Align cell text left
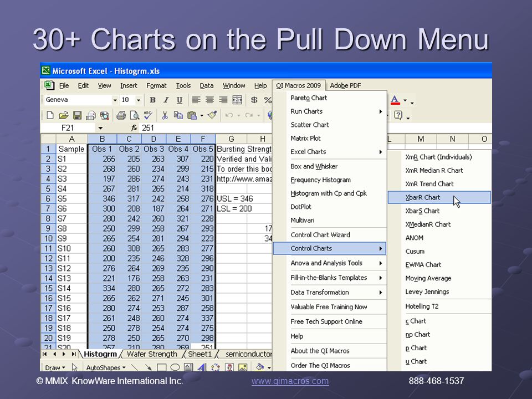The image size is (532, 399). [x=196, y=100]
